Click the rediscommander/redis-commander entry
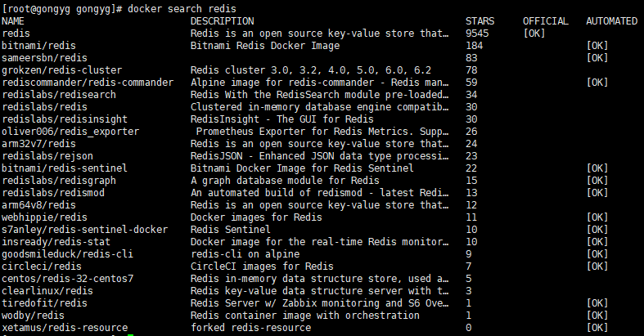The height and width of the screenshot is (336, 644). [x=88, y=83]
